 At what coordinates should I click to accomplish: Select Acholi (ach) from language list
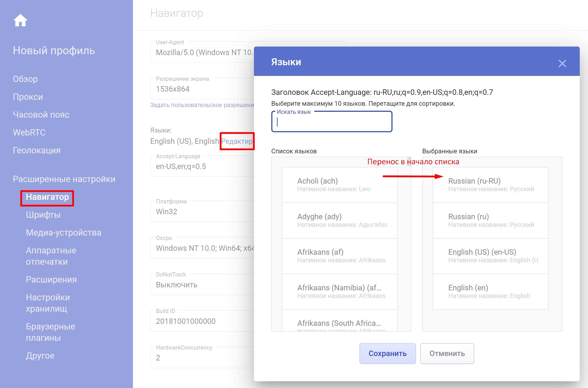tap(339, 185)
